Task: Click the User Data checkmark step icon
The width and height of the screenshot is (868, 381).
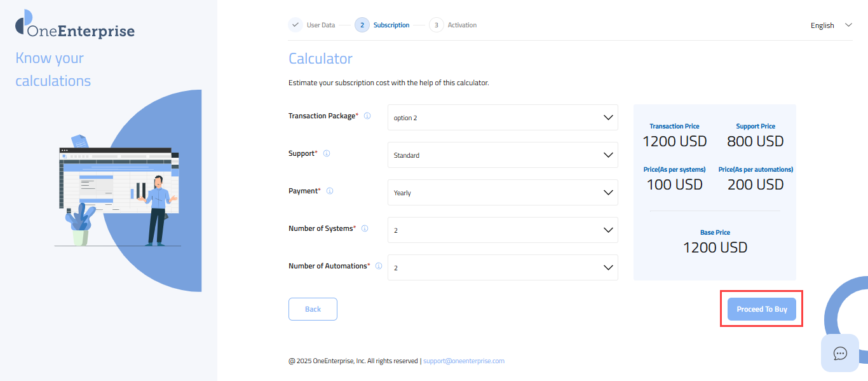Action: point(295,25)
